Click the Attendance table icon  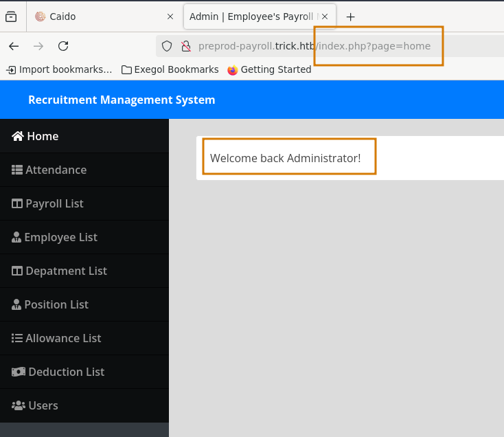click(x=17, y=170)
